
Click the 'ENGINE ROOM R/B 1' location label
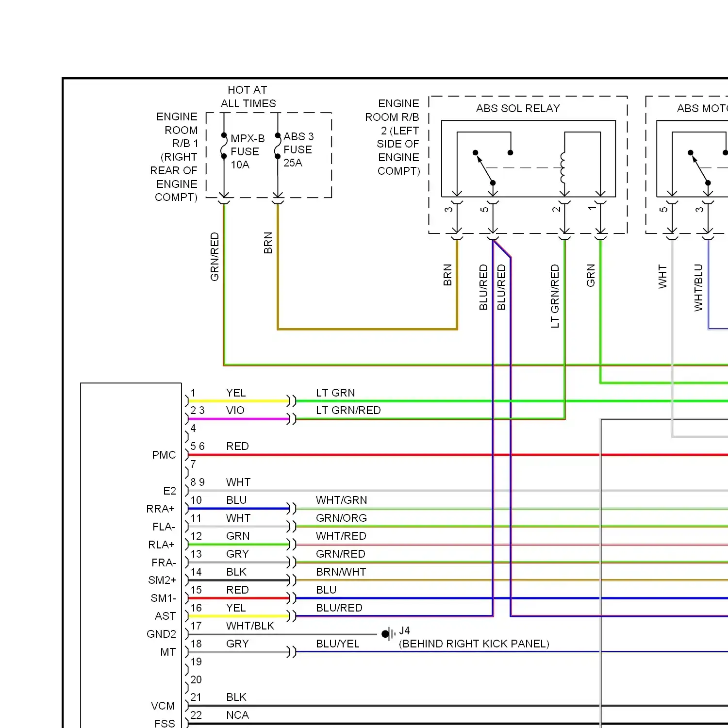click(175, 157)
